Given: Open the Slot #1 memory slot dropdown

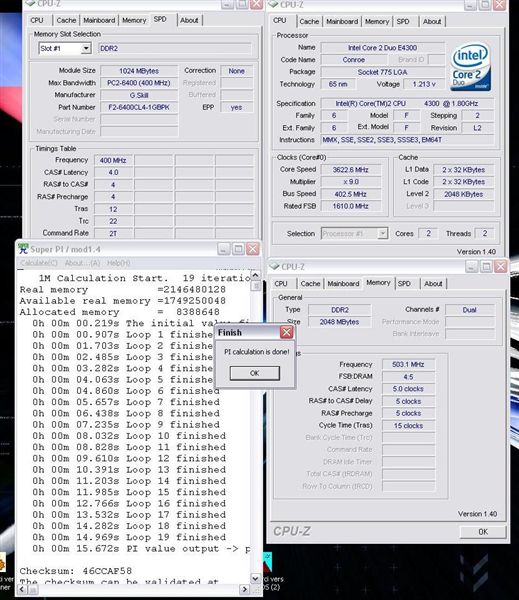Looking at the screenshot, I should [x=86, y=49].
